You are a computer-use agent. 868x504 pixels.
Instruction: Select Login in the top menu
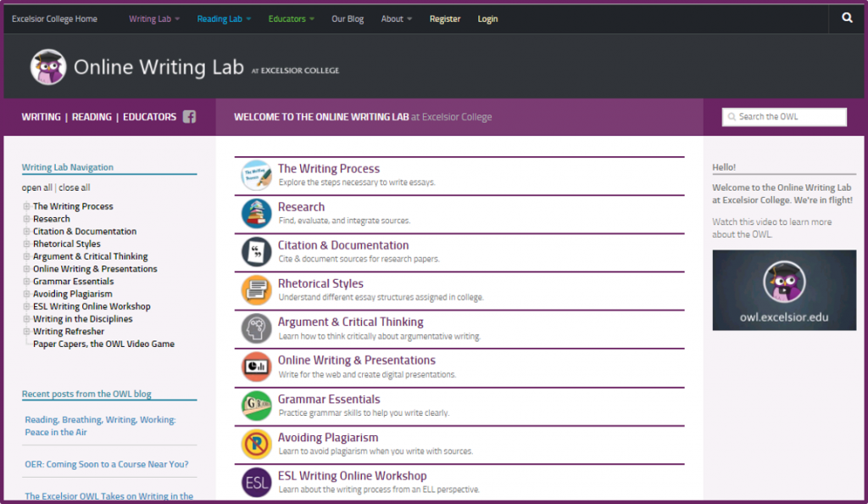(x=487, y=19)
